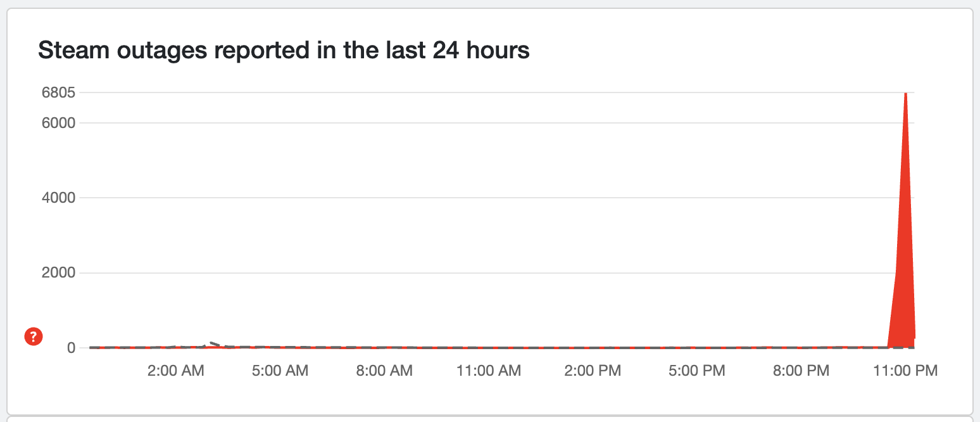Viewport: 980px width, 422px height.
Task: Click the 8:00 AM time label
Action: (x=384, y=371)
